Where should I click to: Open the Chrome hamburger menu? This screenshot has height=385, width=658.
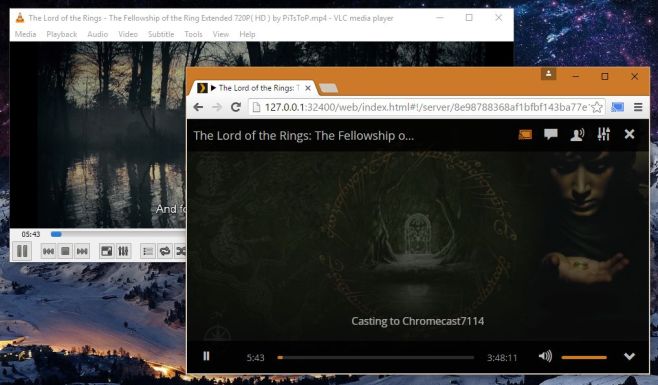pos(638,107)
